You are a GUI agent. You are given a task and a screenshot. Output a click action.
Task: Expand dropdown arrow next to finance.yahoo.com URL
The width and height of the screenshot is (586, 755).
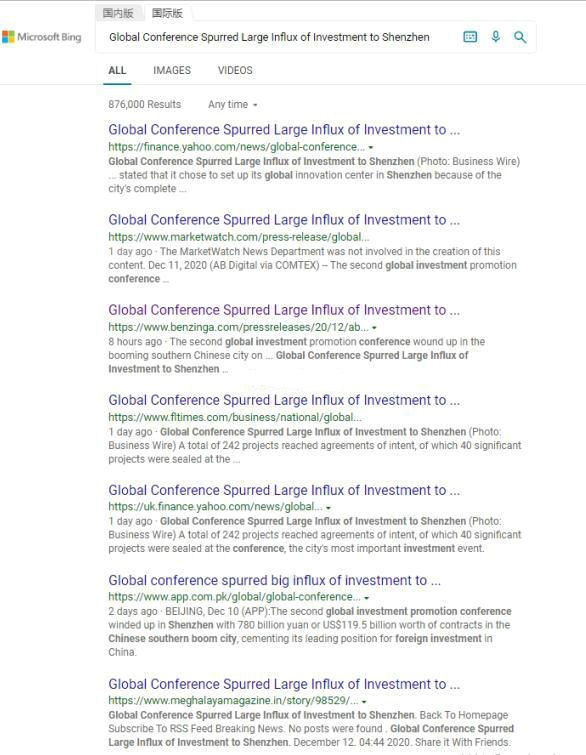coord(371,147)
